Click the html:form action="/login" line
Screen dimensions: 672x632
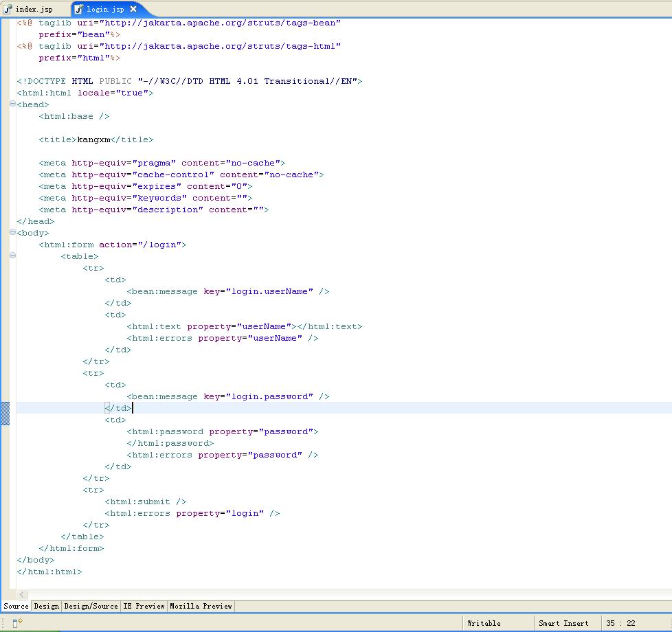point(113,245)
